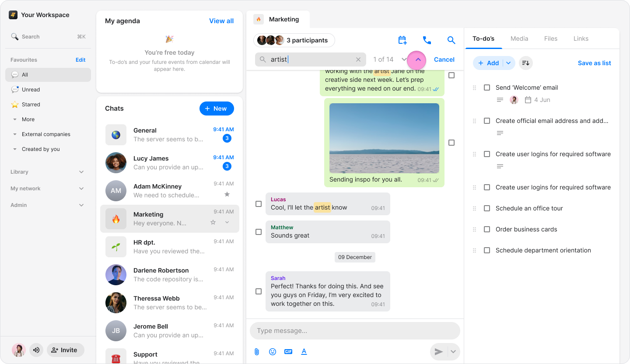Start a voice call with phone icon
This screenshot has width=630, height=364.
point(427,40)
